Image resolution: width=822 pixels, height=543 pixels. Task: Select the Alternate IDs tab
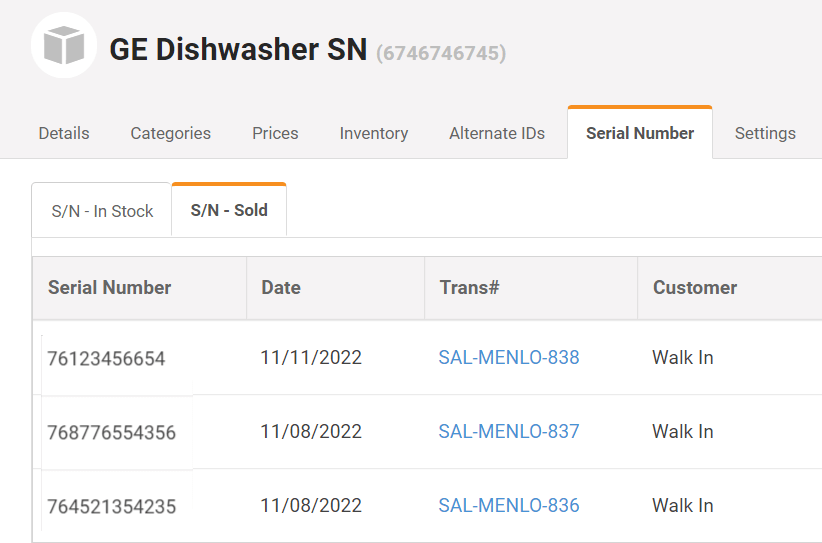point(497,133)
